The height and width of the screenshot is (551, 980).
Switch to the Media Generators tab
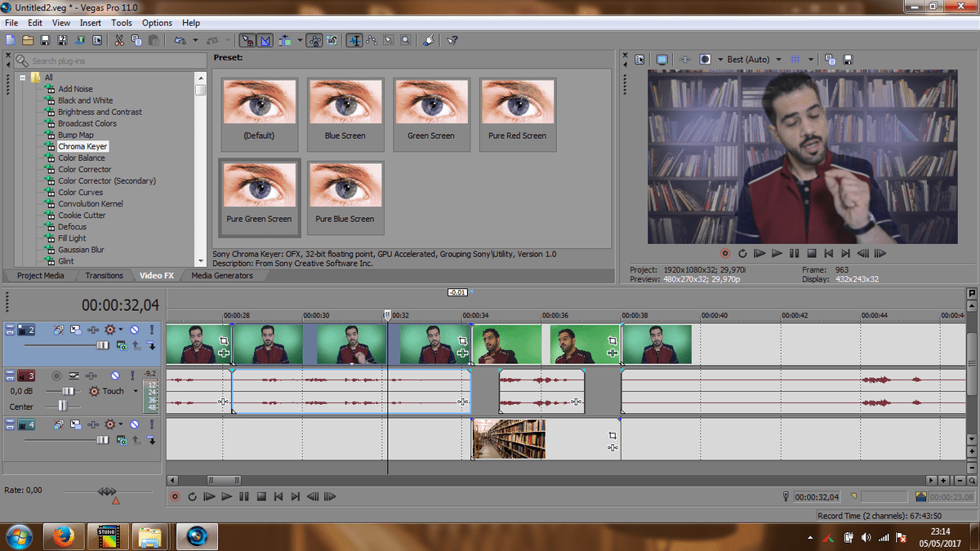pyautogui.click(x=222, y=276)
